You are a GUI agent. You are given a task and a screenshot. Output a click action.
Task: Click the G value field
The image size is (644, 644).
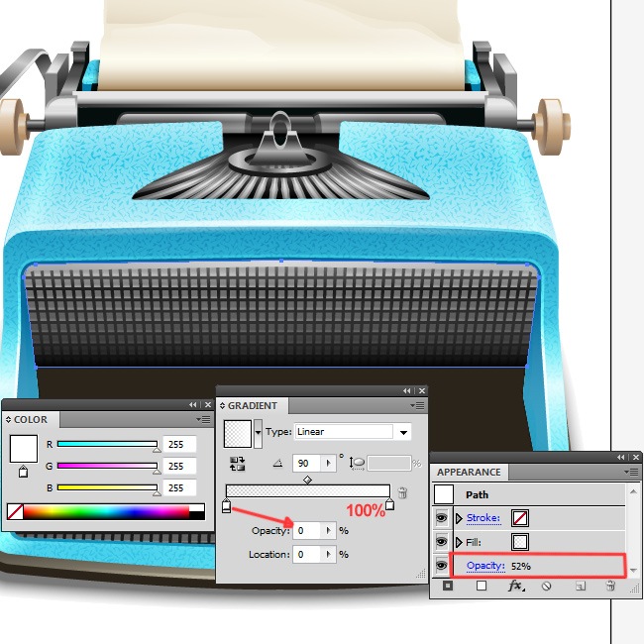coord(179,467)
